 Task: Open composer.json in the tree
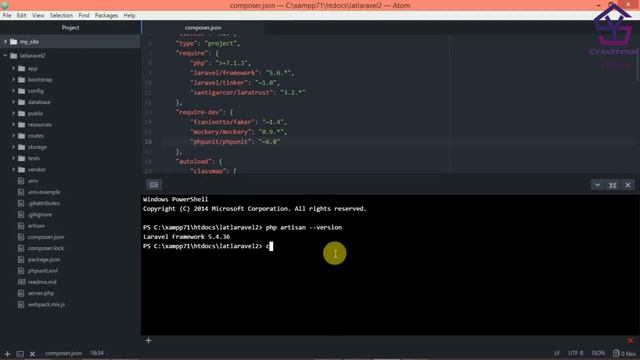point(46,237)
